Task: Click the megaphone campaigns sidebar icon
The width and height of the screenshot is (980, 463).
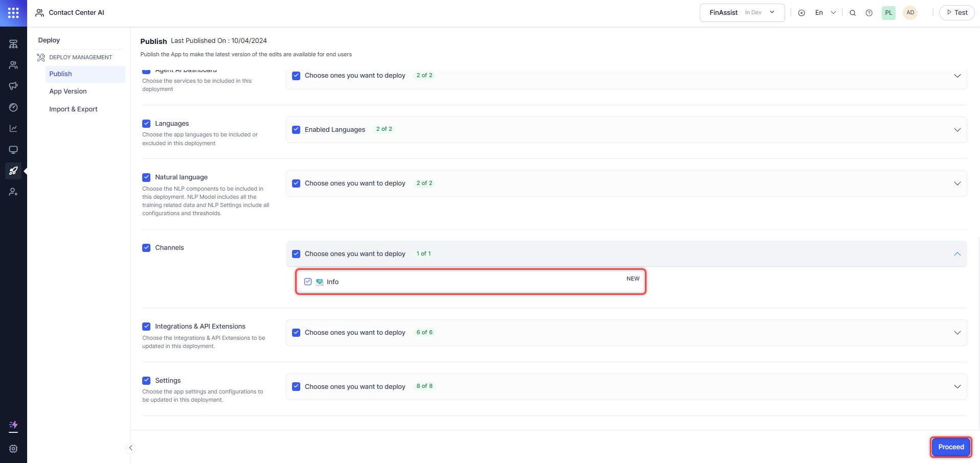Action: tap(13, 86)
